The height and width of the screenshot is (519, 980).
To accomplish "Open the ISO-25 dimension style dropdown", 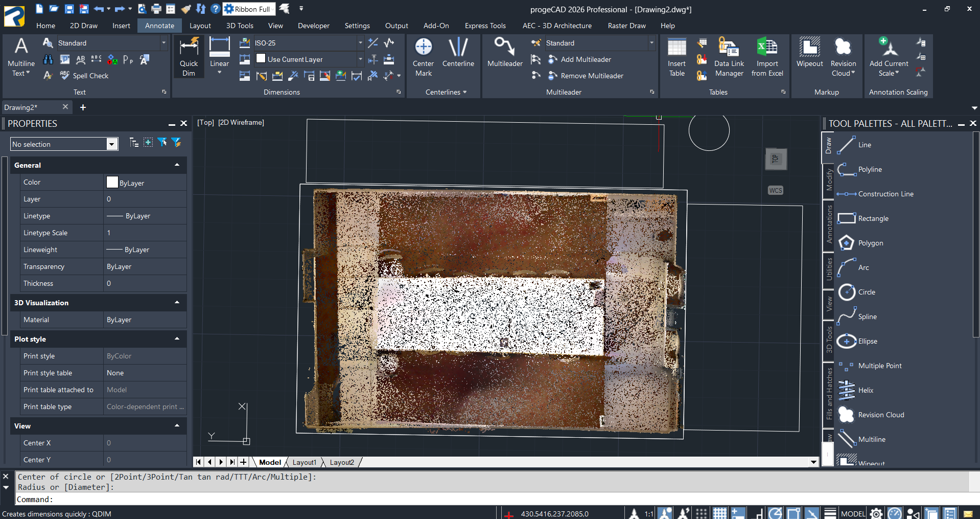I will point(360,43).
